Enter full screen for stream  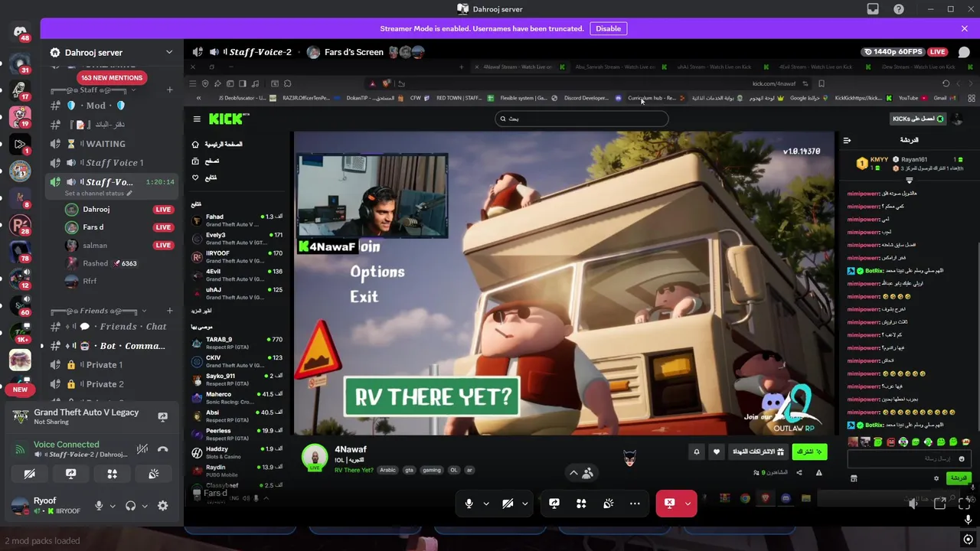coord(964,504)
